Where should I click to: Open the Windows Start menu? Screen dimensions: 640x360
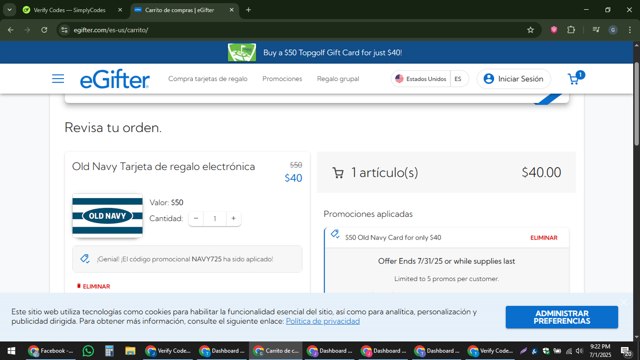[11, 351]
